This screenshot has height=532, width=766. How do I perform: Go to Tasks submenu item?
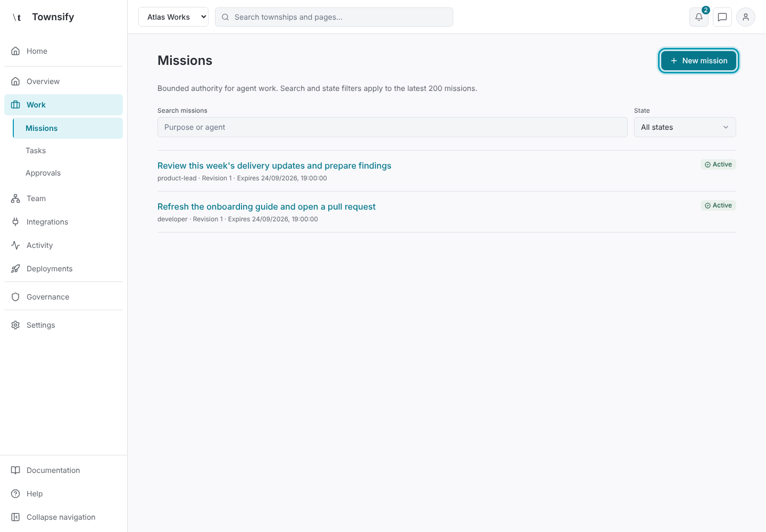pyautogui.click(x=68, y=151)
